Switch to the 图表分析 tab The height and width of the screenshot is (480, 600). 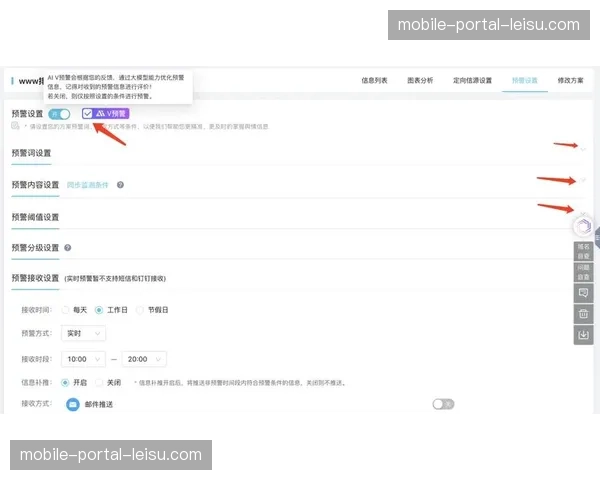(x=420, y=80)
